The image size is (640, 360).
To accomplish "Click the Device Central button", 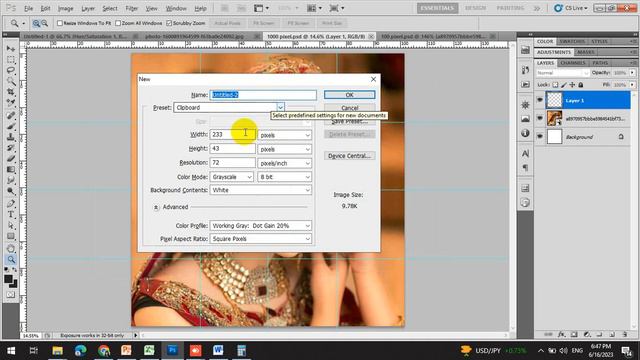I will point(349,156).
